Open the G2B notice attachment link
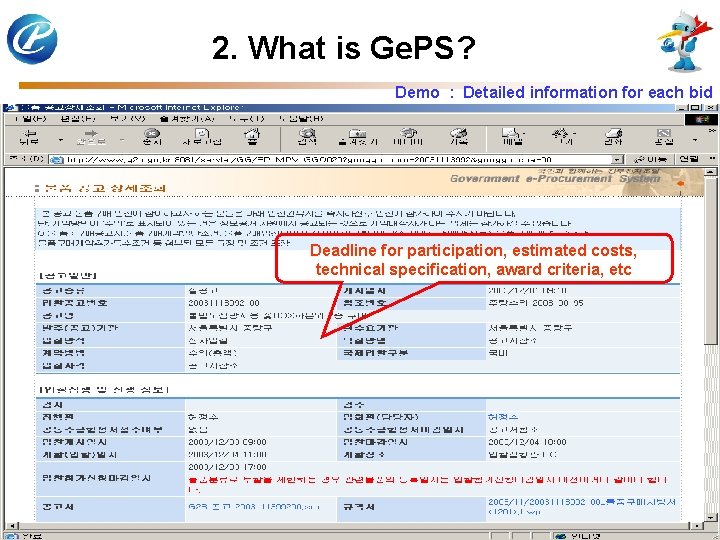 pos(254,507)
